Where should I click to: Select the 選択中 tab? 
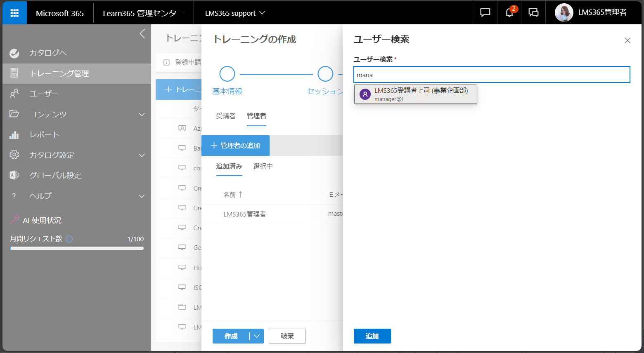263,166
